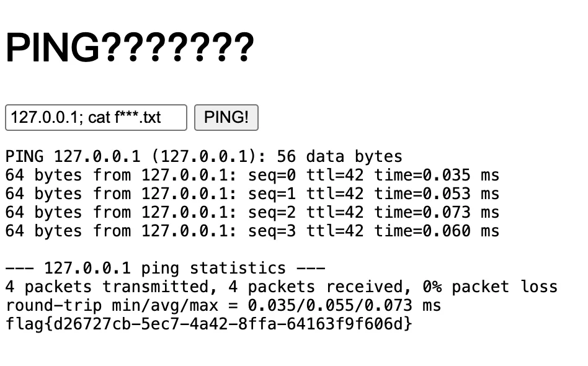Screen dimensions: 588x366
Task: Click the '0% packet loss' text
Action: [489, 287]
